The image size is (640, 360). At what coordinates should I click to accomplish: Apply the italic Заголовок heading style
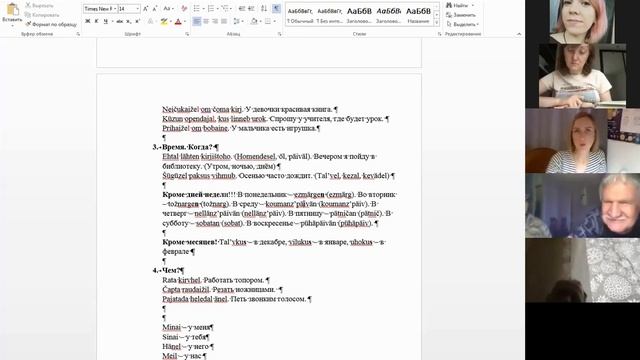click(x=389, y=15)
